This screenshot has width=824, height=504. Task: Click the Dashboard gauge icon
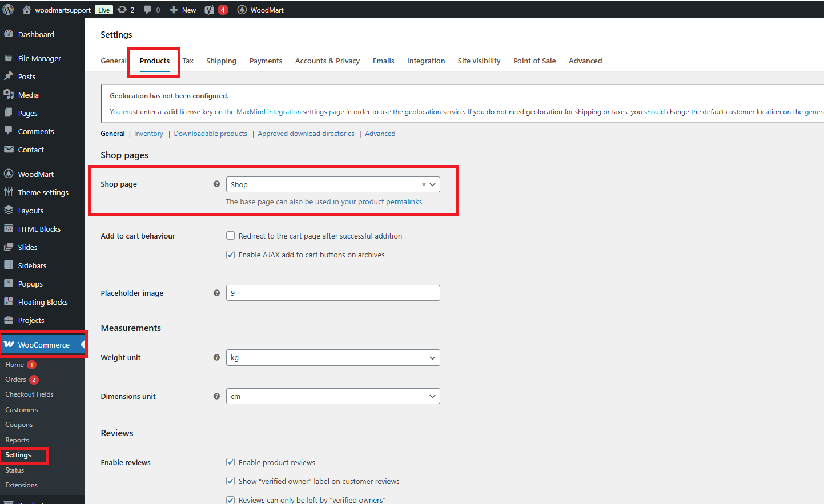[9, 34]
